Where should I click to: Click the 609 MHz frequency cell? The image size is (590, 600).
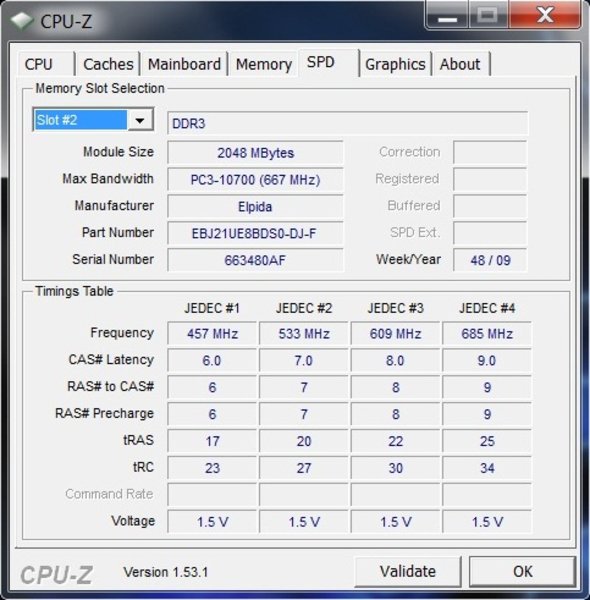(x=396, y=334)
